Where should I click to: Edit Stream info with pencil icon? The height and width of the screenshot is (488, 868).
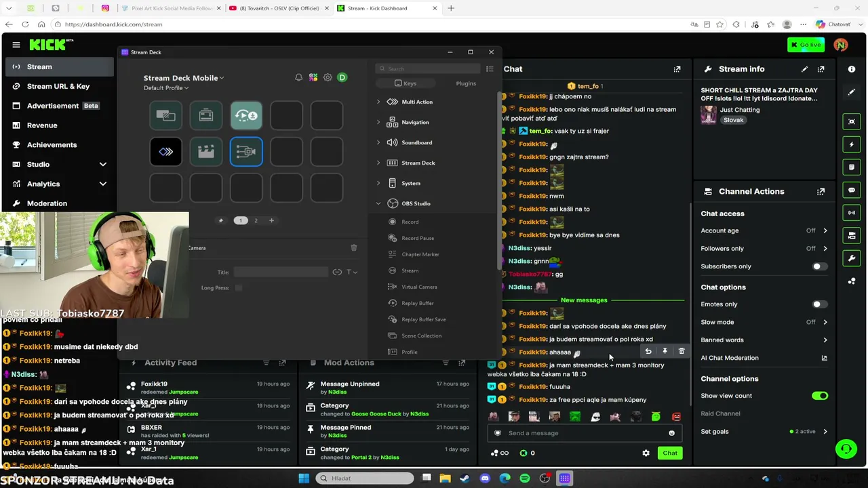tap(804, 69)
